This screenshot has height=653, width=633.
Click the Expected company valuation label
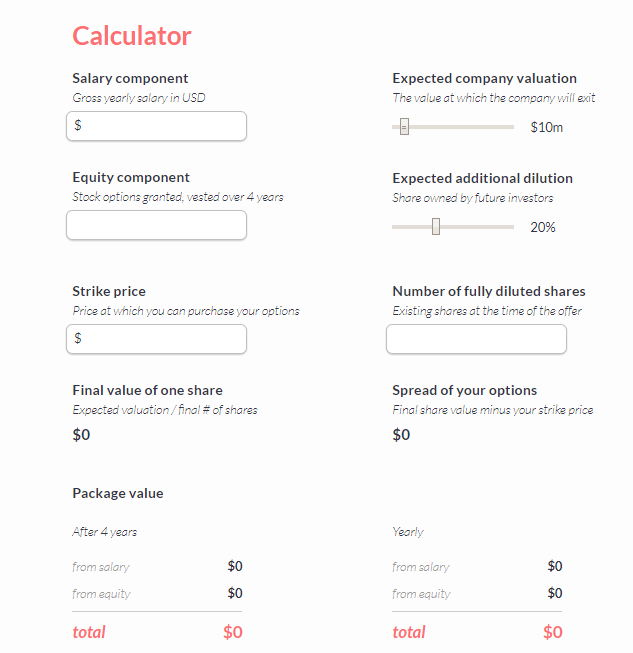pos(484,78)
